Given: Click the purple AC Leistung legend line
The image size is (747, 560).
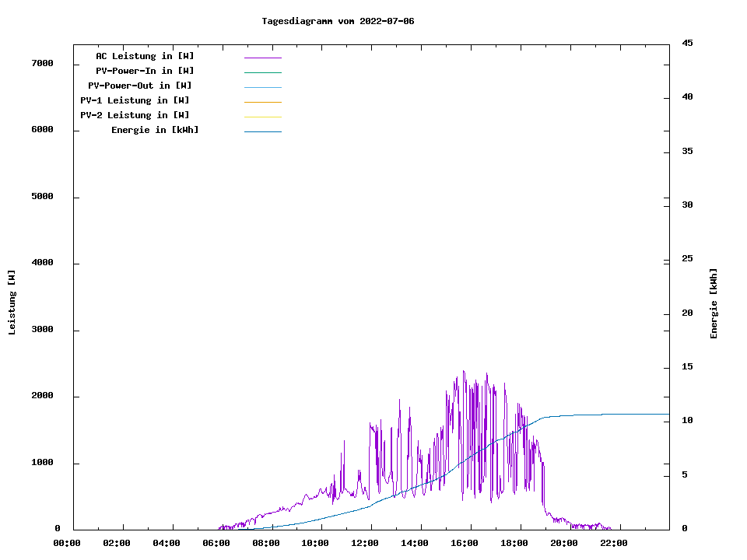Looking at the screenshot, I should 262,58.
